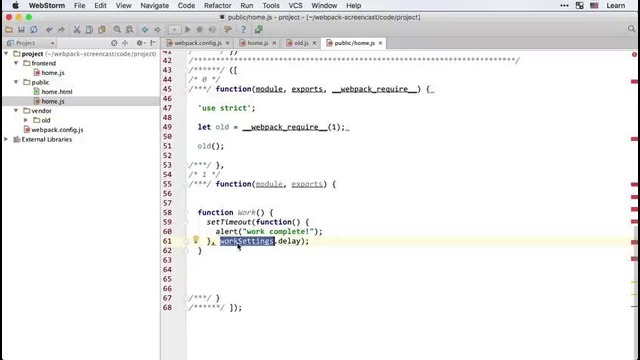640x360 pixels.
Task: Select home.html in the project tree
Action: (x=53, y=92)
